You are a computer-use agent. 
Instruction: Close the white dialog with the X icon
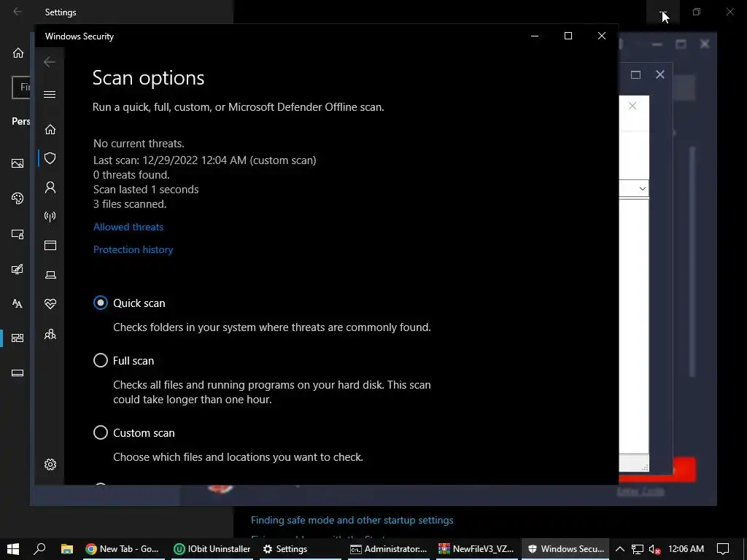coord(632,106)
